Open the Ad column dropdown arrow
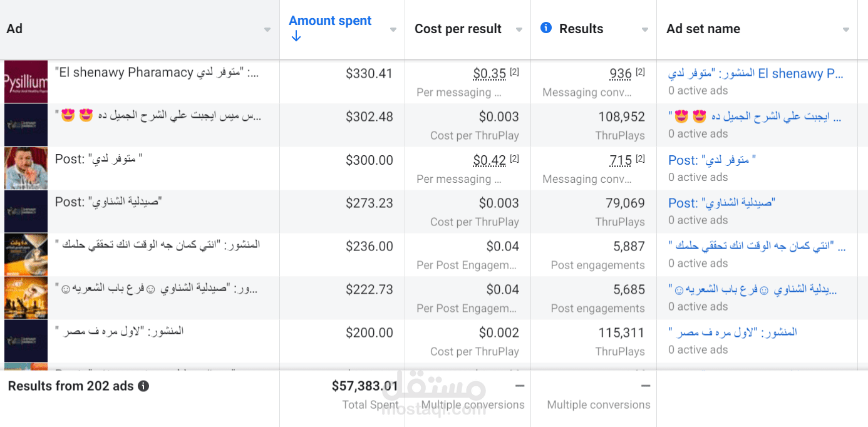Viewport: 868px width, 427px height. point(267,30)
